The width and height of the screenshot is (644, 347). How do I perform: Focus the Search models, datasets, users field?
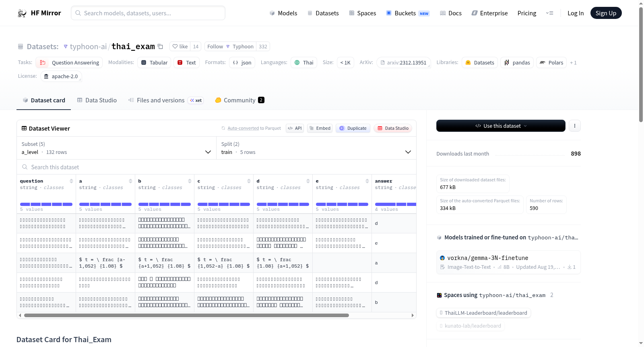coord(148,13)
